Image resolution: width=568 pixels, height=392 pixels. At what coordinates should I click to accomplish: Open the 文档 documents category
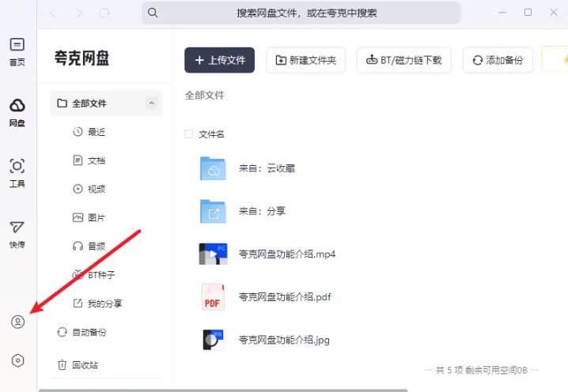[x=89, y=160]
